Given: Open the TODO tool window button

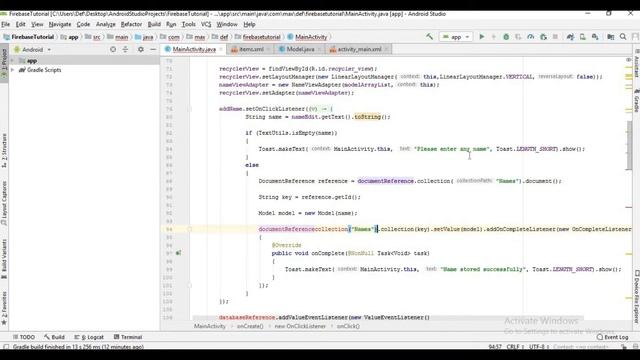Looking at the screenshot, I should pyautogui.click(x=24, y=337).
